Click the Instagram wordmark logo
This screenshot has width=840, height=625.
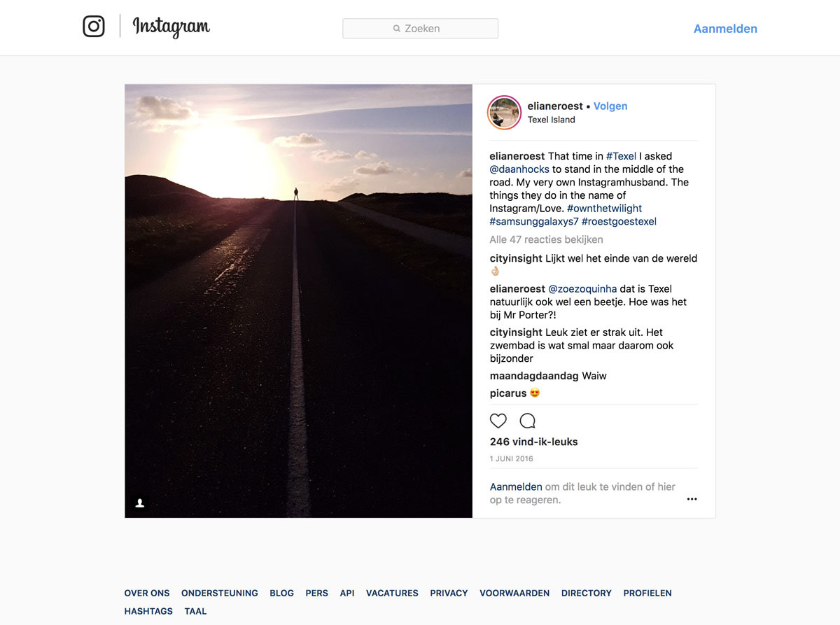pyautogui.click(x=171, y=27)
